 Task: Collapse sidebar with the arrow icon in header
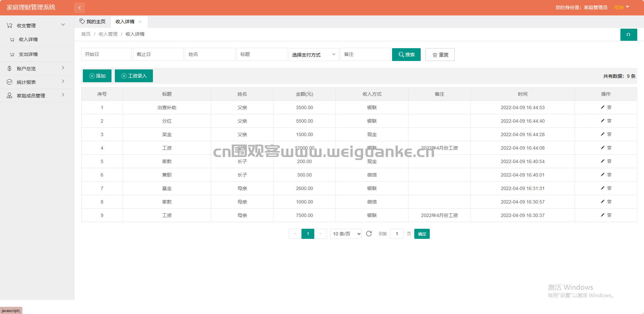[79, 7]
